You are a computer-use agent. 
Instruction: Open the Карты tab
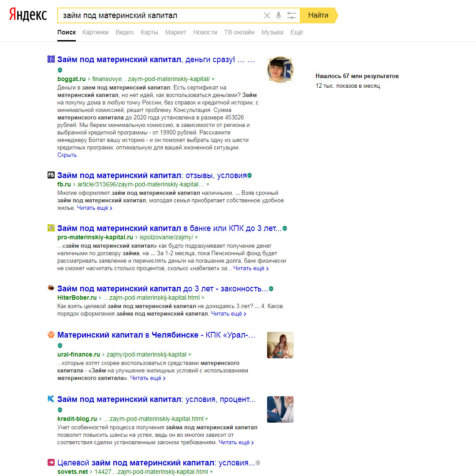click(149, 32)
